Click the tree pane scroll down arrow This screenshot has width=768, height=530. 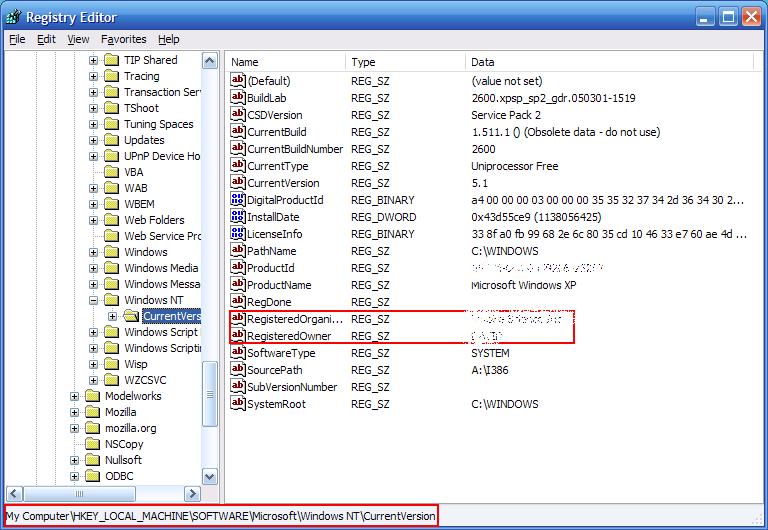(x=210, y=477)
